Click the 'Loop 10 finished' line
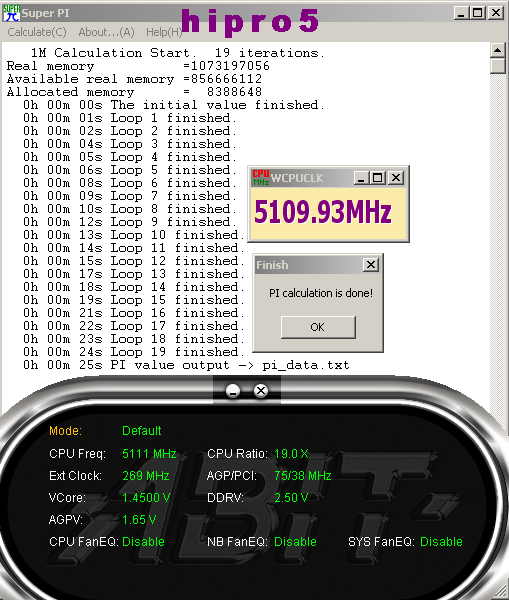509x600 pixels. point(134,235)
